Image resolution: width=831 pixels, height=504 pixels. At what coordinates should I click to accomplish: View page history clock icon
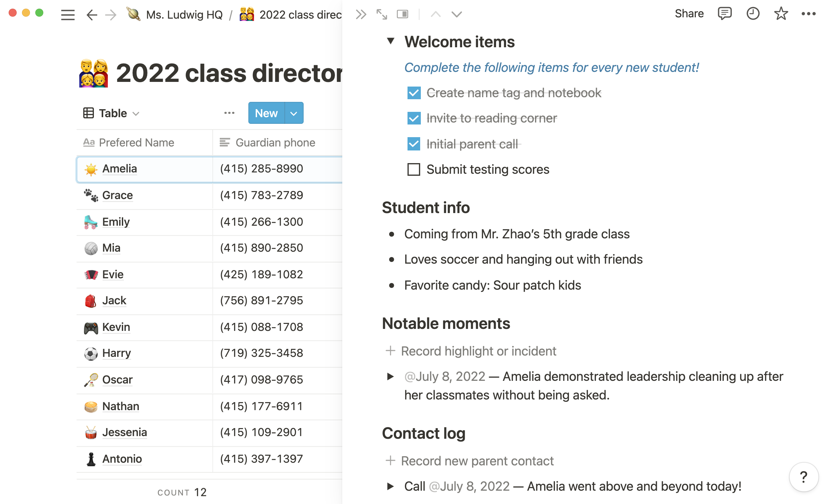pyautogui.click(x=752, y=14)
